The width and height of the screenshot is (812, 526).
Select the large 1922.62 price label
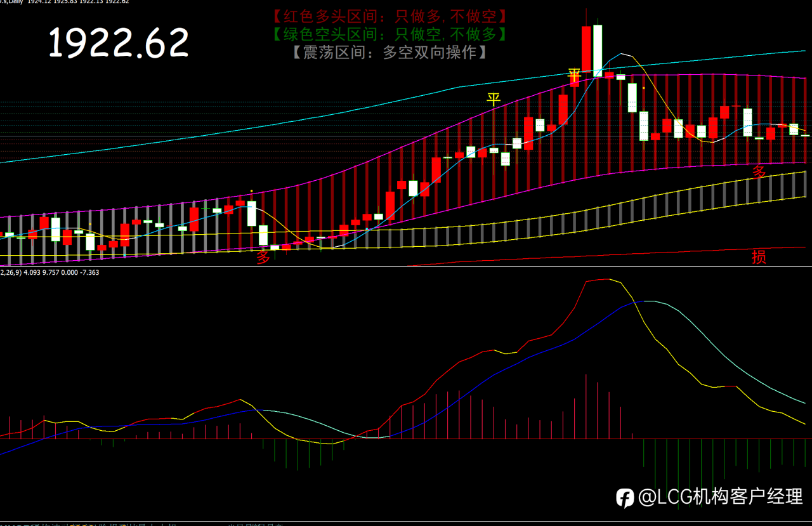pos(119,43)
